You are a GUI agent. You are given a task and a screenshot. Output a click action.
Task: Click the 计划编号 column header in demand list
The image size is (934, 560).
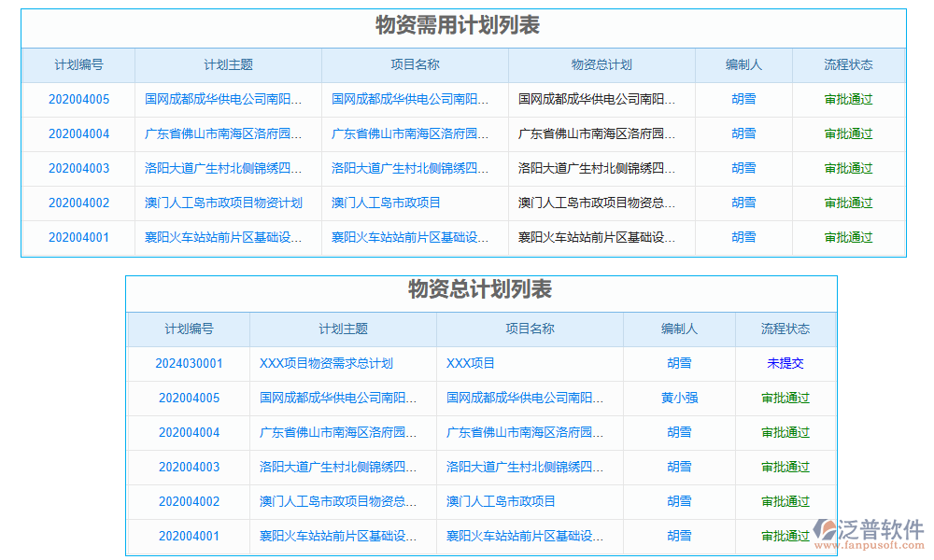[78, 64]
